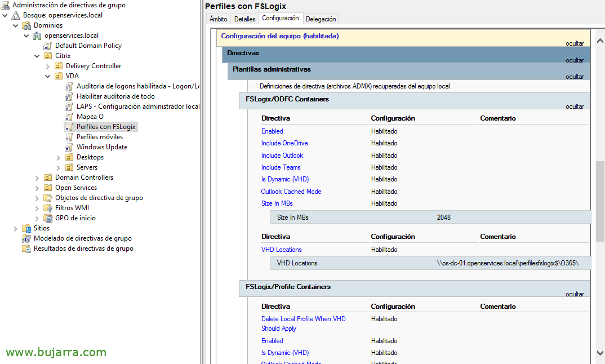Click the Delivery Controller OU folder icon
Viewport: 605px width, 364px height.
pos(59,66)
